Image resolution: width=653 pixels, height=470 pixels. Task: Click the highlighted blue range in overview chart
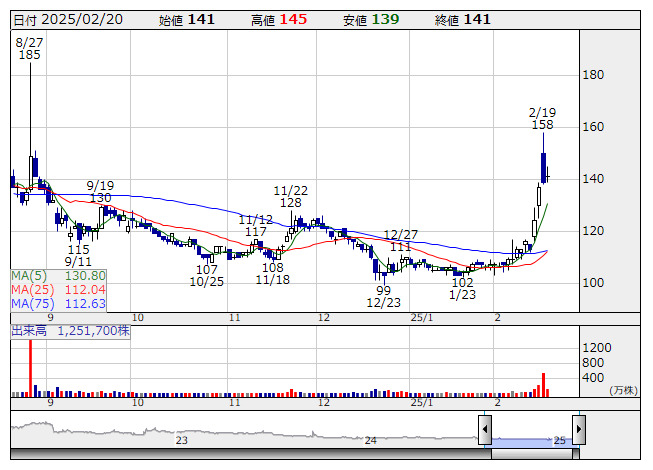[x=532, y=443]
